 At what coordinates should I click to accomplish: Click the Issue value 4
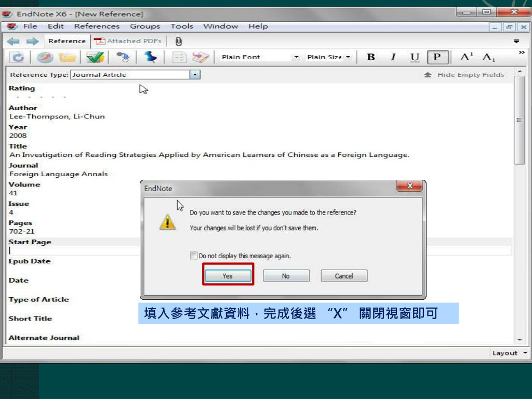coord(11,212)
